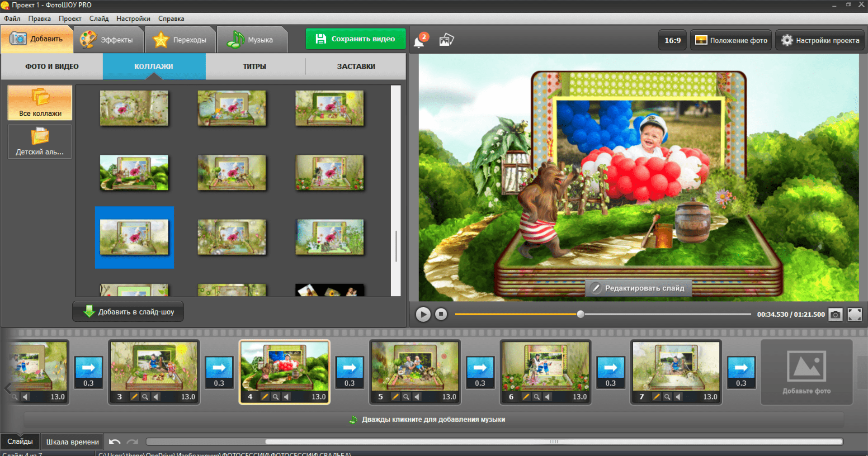The height and width of the screenshot is (456, 868).
Task: Take a snapshot with the camera icon
Action: coord(835,314)
